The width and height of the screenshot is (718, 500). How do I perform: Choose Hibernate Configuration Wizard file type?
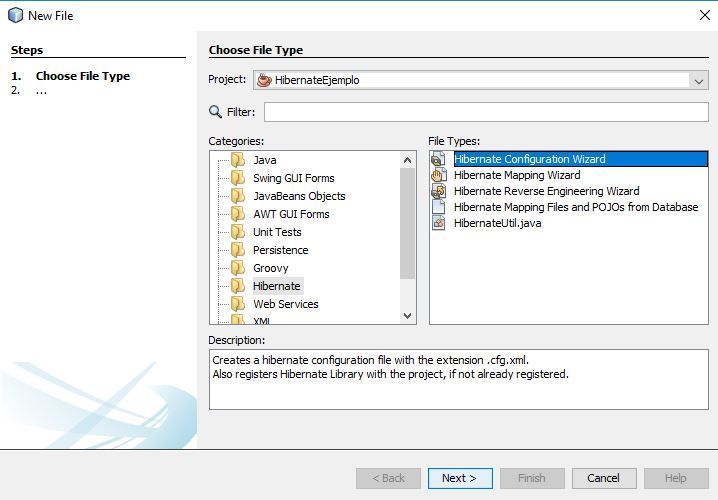580,159
